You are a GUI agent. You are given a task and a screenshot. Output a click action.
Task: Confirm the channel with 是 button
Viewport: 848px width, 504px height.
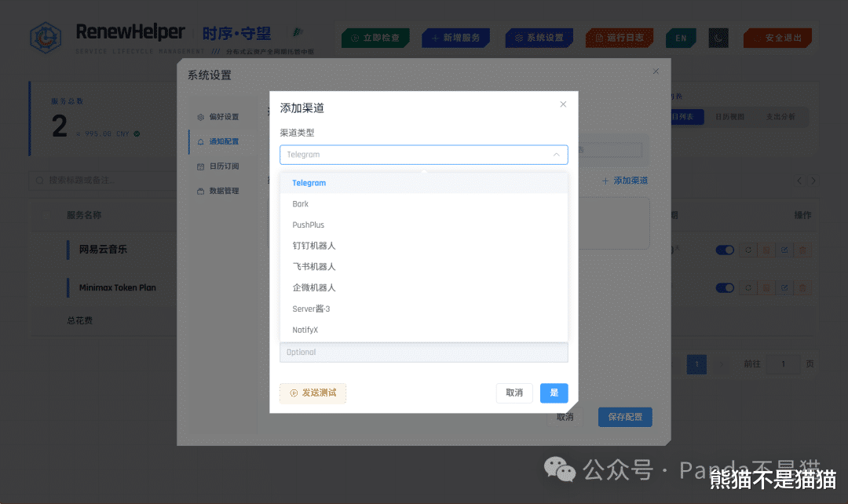pyautogui.click(x=554, y=393)
